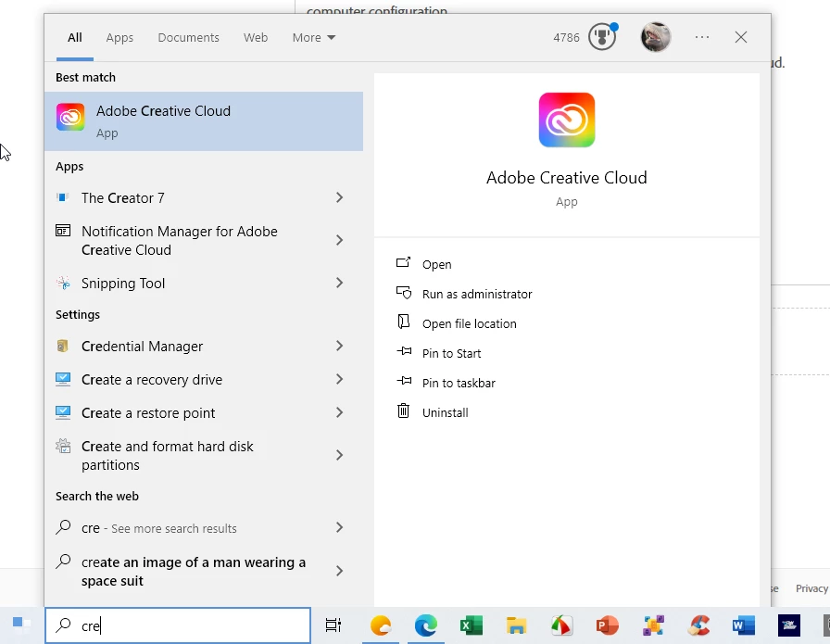Open the More filter dropdown

point(314,38)
